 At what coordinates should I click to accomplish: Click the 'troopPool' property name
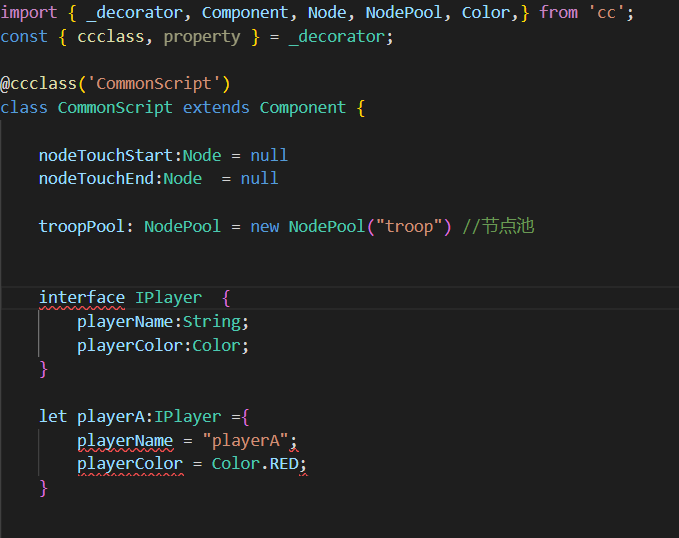click(81, 226)
